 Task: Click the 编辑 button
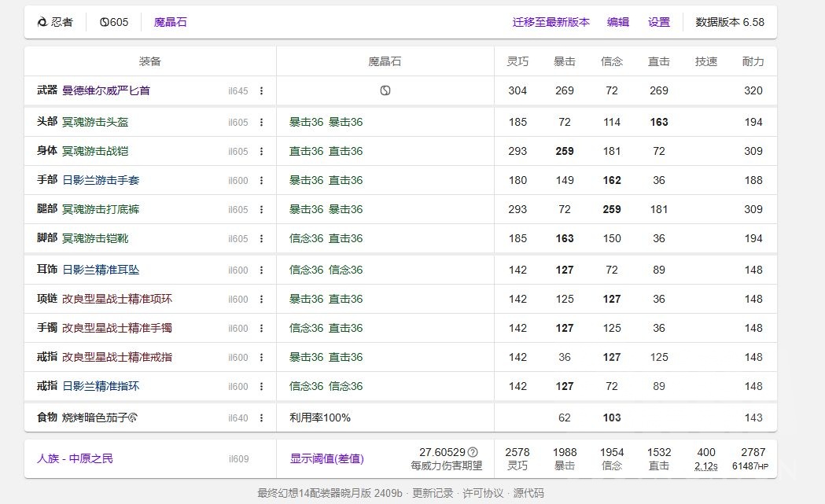[618, 22]
